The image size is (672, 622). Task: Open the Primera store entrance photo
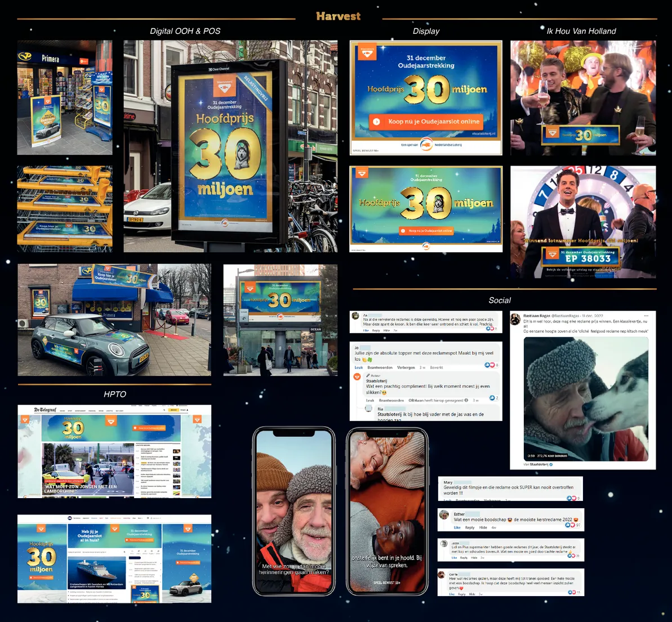(65, 98)
